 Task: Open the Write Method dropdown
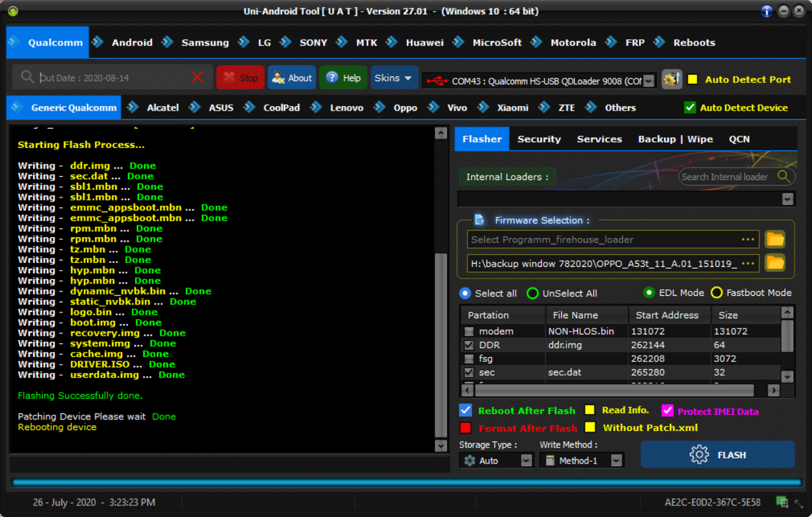(617, 460)
